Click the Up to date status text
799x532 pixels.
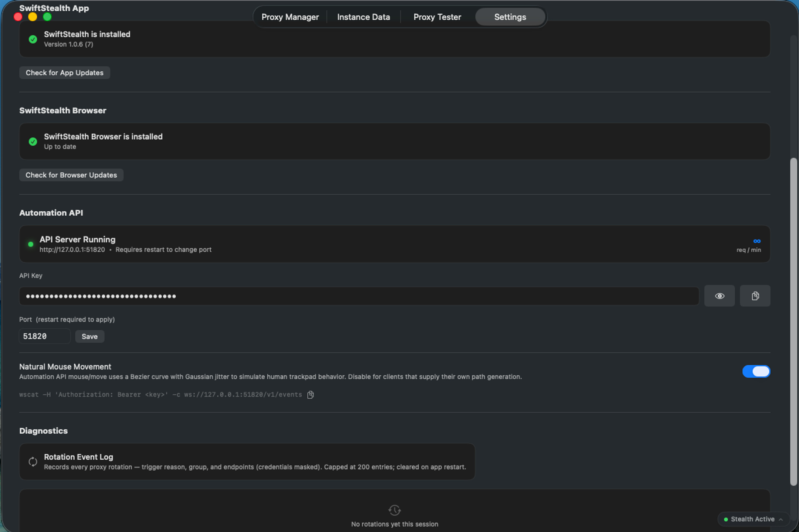click(60, 147)
